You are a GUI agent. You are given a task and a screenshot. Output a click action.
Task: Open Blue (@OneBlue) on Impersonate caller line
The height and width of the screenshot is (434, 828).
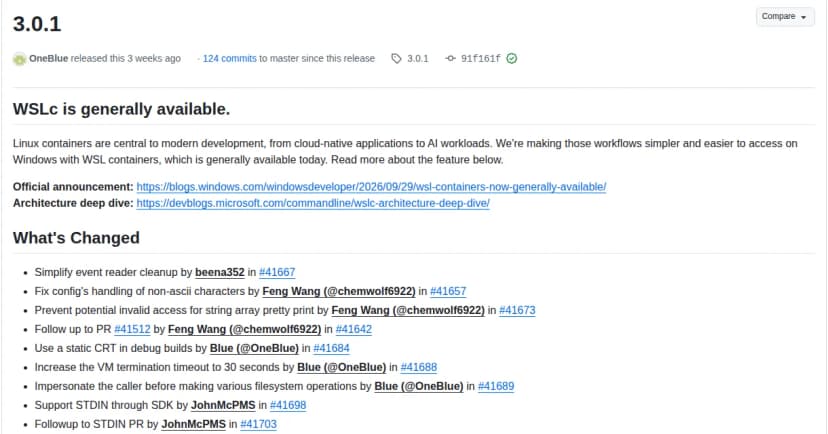[419, 386]
